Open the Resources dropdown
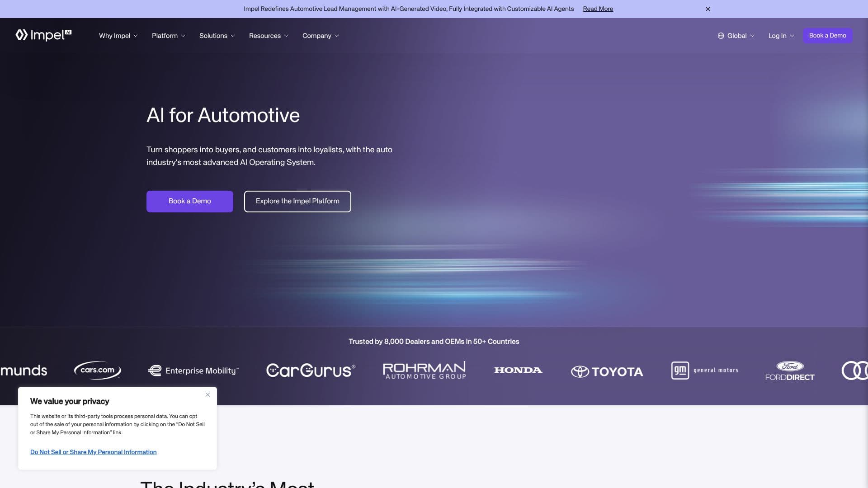Image resolution: width=868 pixels, height=488 pixels. pos(269,36)
